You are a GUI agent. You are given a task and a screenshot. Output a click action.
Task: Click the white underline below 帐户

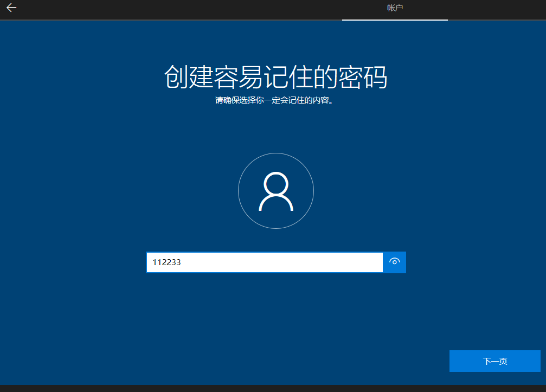(x=394, y=20)
